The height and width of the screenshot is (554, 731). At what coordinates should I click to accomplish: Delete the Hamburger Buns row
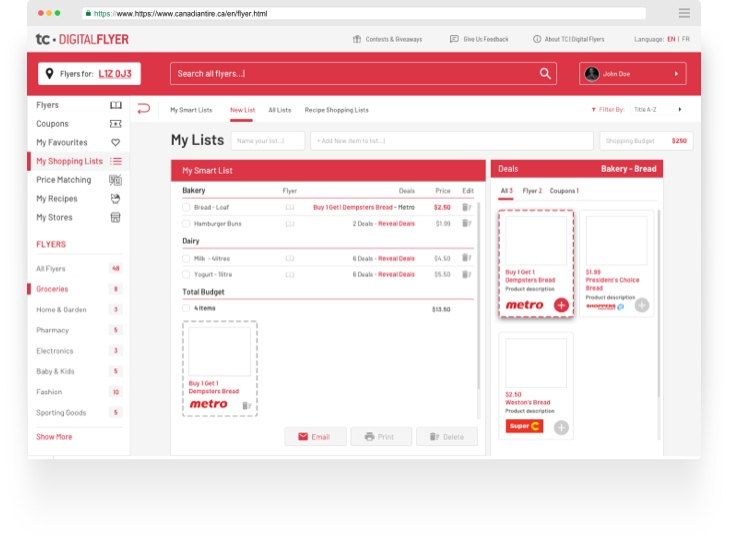(466, 223)
